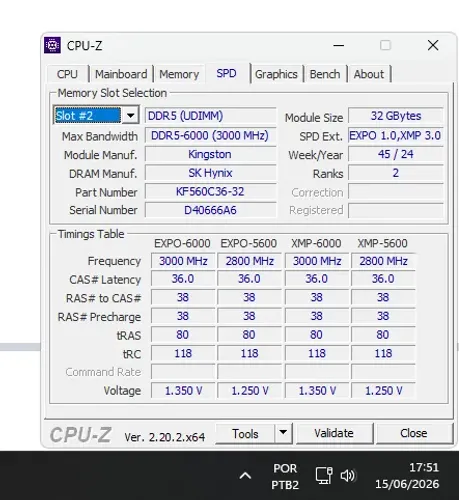Click the XMP-6000 column header
The height and width of the screenshot is (500, 459).
click(x=316, y=243)
